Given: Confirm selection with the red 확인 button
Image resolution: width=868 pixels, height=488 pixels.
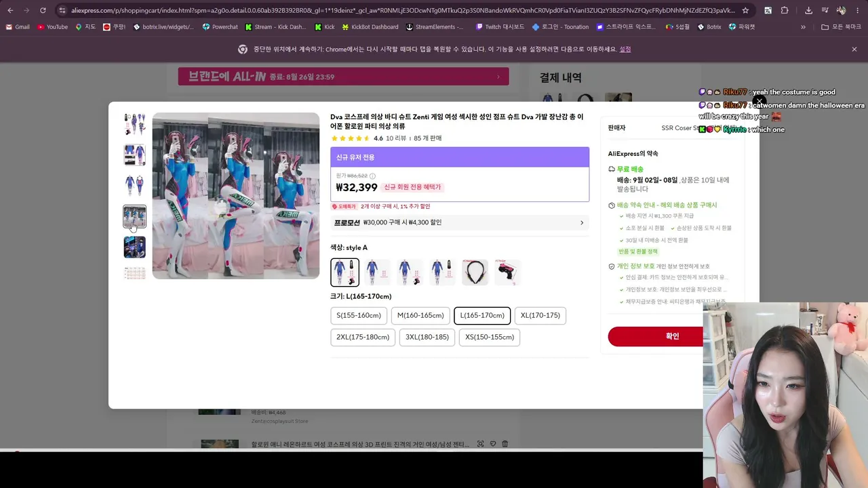Looking at the screenshot, I should [656, 336].
